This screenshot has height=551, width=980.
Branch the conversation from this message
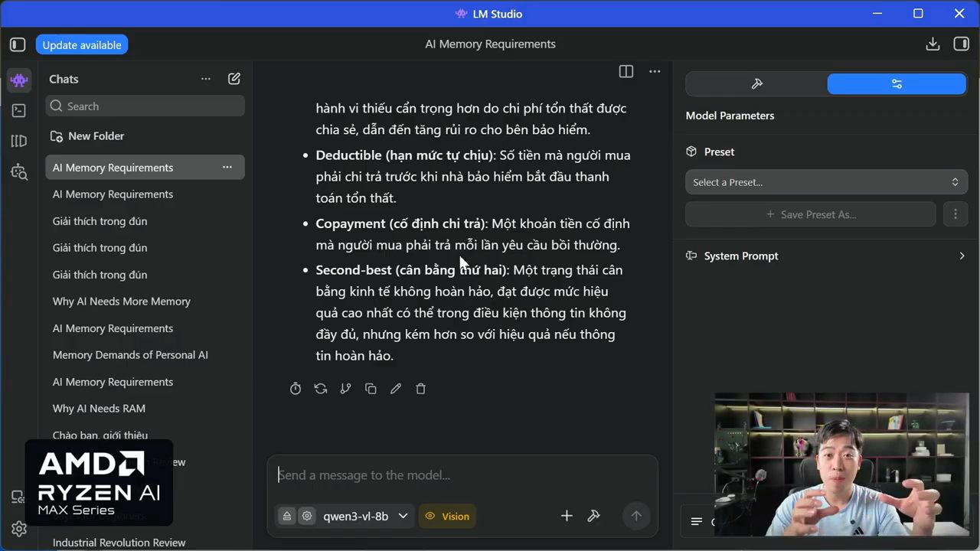(346, 389)
